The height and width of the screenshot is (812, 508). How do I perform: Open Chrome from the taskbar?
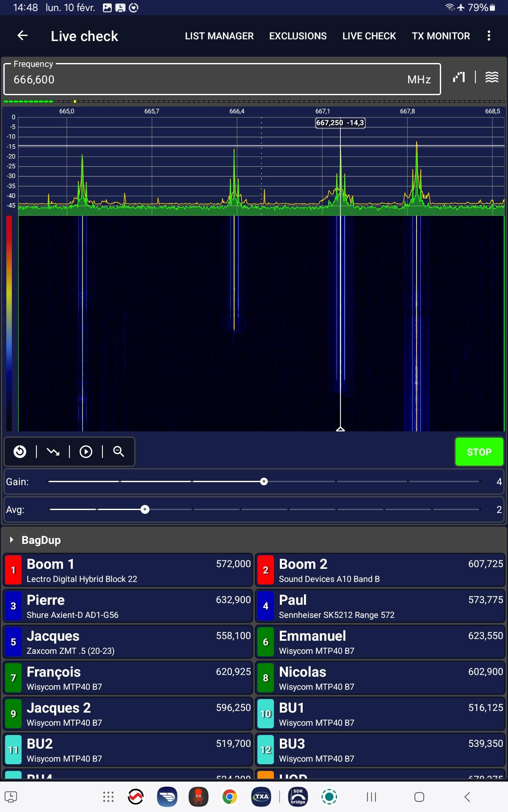[x=230, y=797]
